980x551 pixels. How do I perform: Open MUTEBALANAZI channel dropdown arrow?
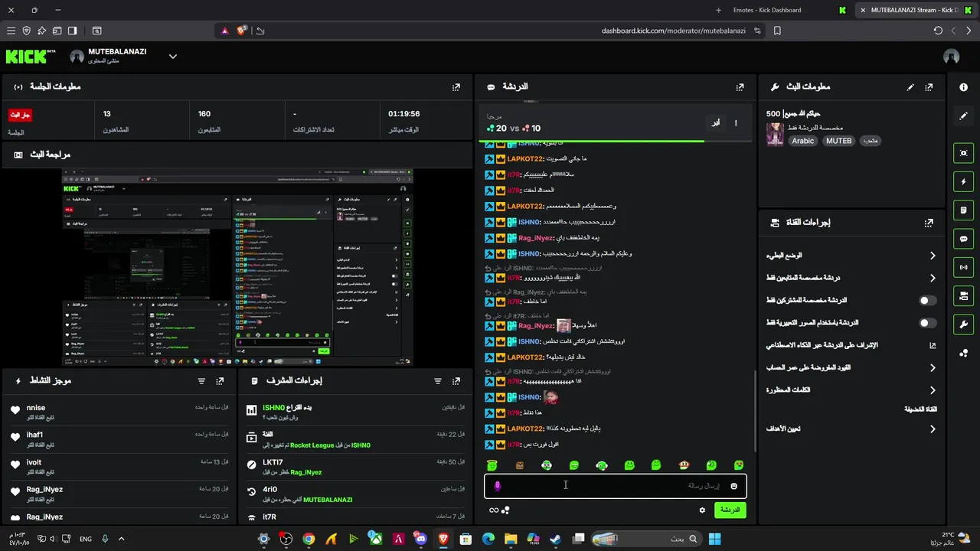click(x=173, y=57)
